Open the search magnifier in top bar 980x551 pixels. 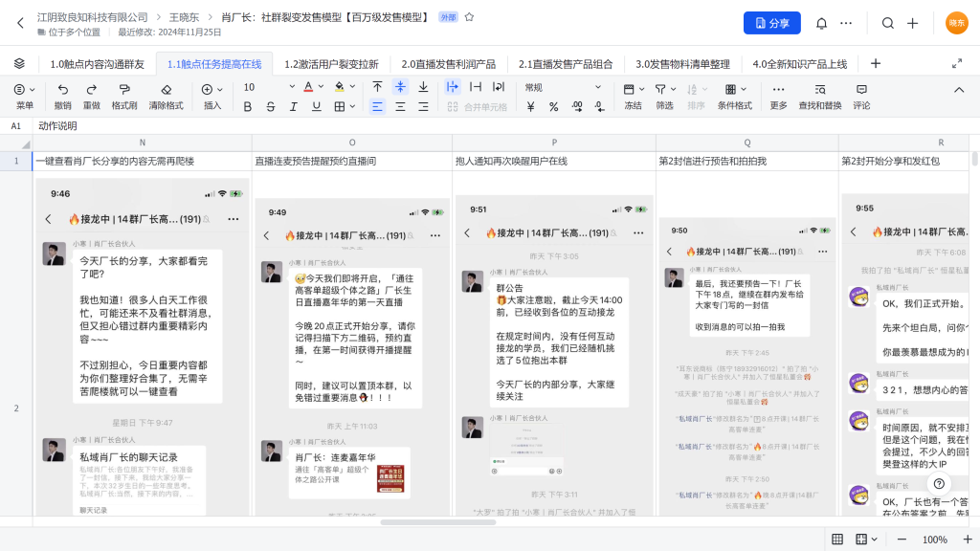(x=887, y=23)
